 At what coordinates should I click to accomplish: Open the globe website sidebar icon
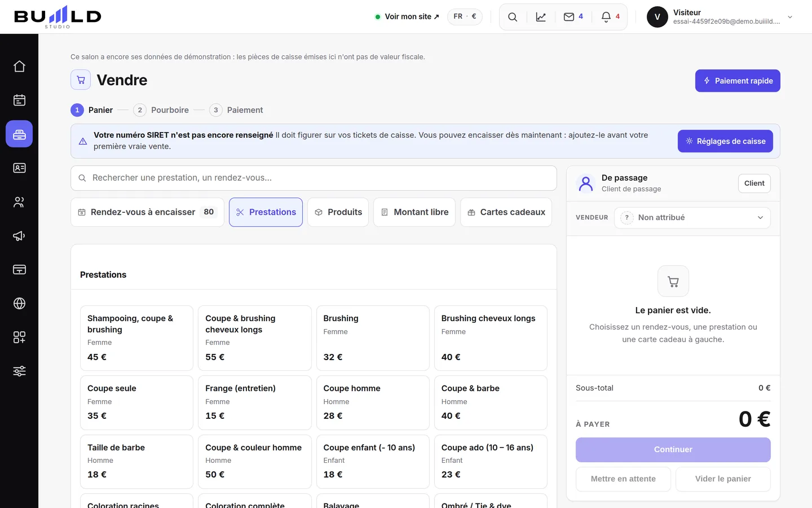[19, 304]
